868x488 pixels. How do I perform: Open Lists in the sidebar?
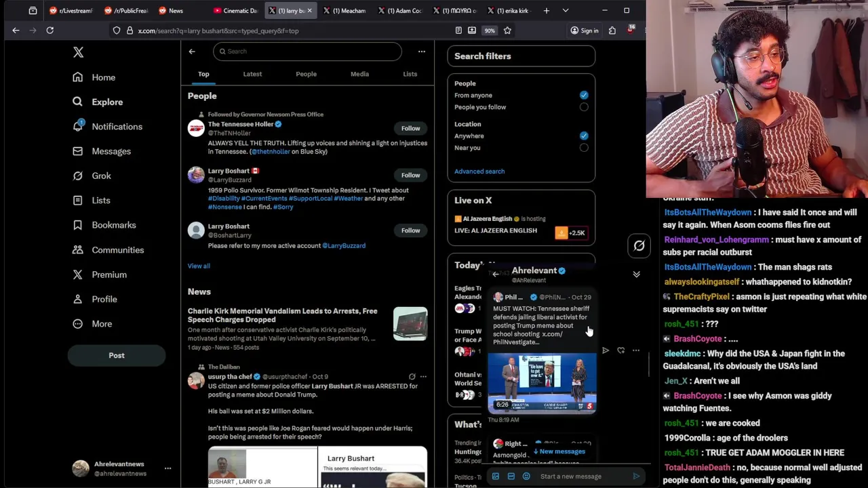click(x=92, y=201)
